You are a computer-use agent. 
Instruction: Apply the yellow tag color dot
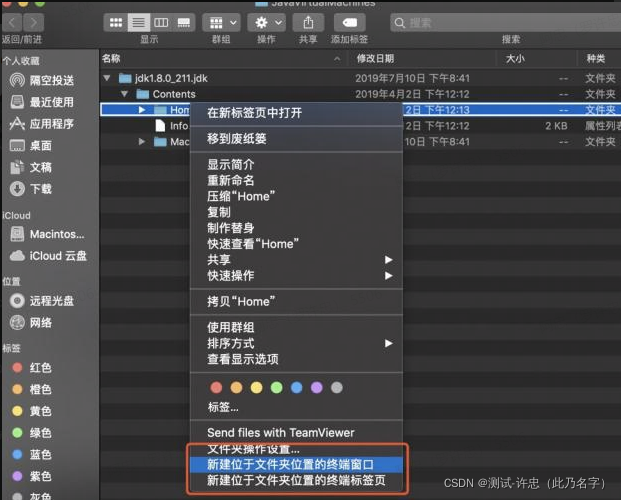click(x=256, y=387)
